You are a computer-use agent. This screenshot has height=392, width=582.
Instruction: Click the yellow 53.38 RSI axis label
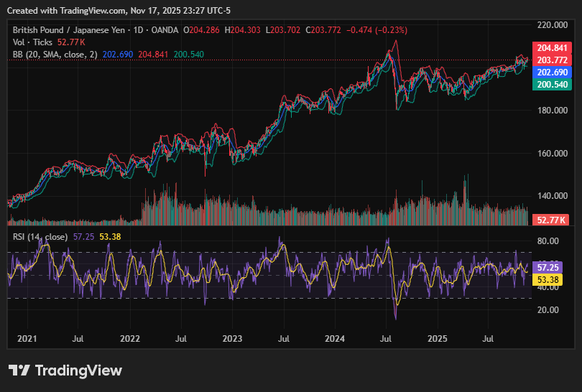(549, 279)
